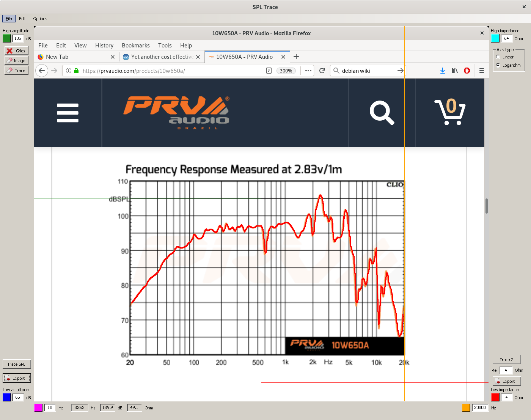Click the 10W650A - PRV Audio tab
Image resolution: width=531 pixels, height=420 pixels.
point(247,57)
